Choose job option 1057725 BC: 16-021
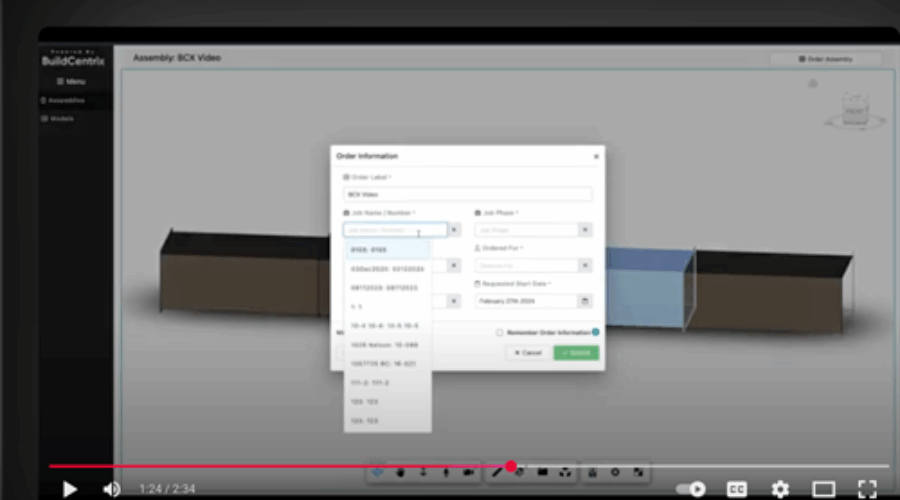Viewport: 900px width, 500px height. (387, 363)
